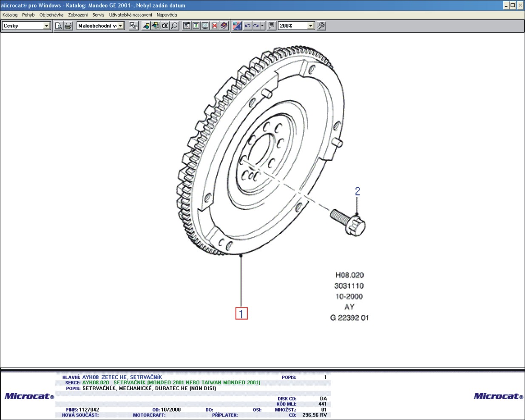Open the Objednávka menu
The width and height of the screenshot is (525, 420).
(51, 15)
